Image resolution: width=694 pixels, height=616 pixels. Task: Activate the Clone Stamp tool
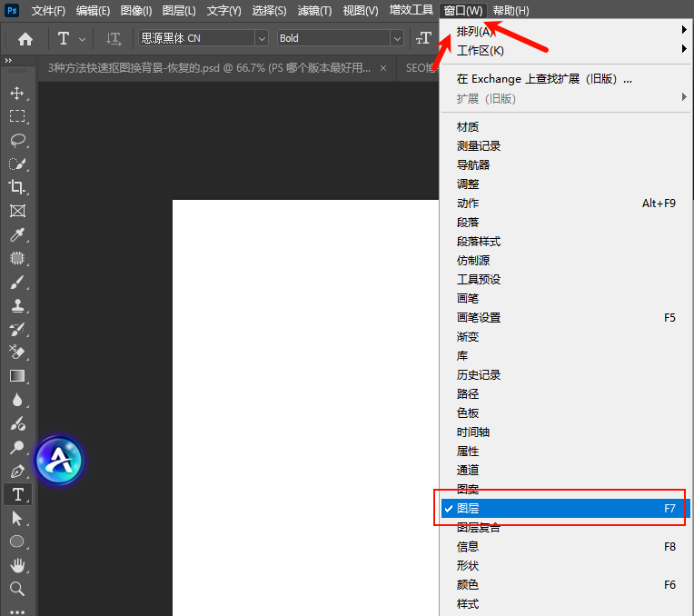(x=17, y=306)
